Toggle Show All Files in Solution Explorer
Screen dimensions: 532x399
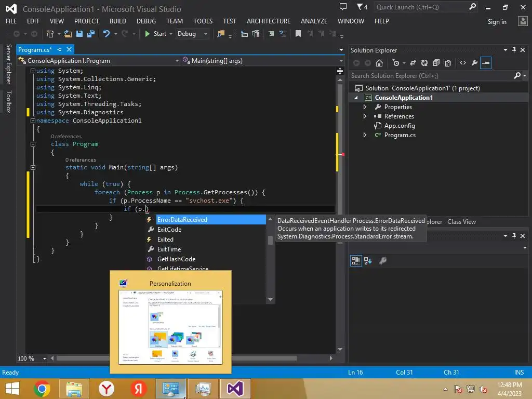(447, 63)
